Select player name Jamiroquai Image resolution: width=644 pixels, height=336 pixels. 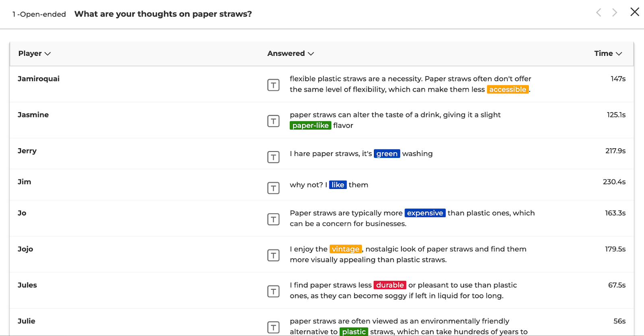[39, 79]
